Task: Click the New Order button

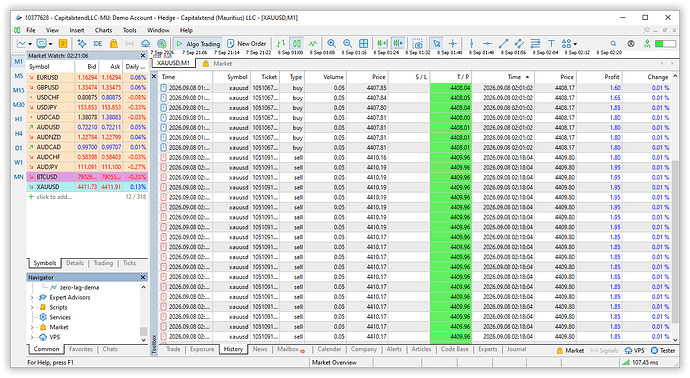Action: tap(246, 44)
